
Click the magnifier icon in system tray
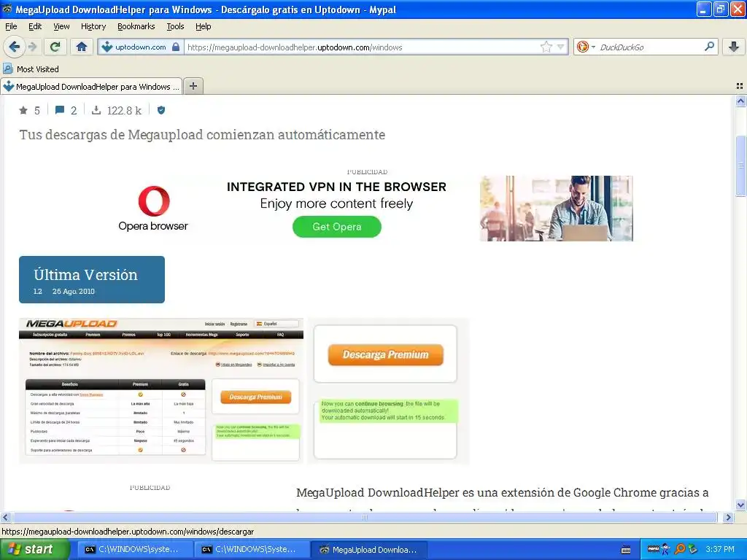point(680,550)
